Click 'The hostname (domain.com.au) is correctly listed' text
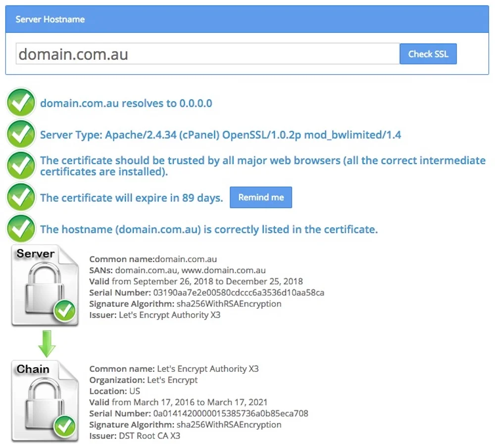 [209, 230]
